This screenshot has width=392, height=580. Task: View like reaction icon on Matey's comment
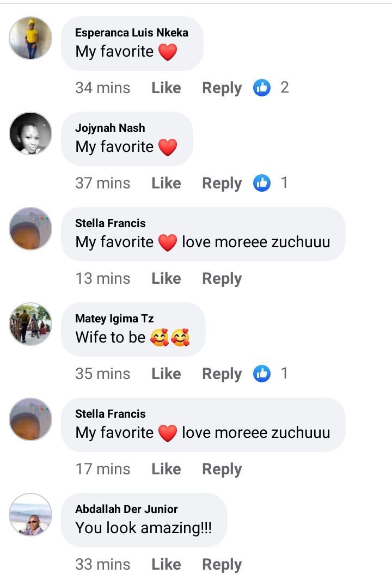click(262, 374)
